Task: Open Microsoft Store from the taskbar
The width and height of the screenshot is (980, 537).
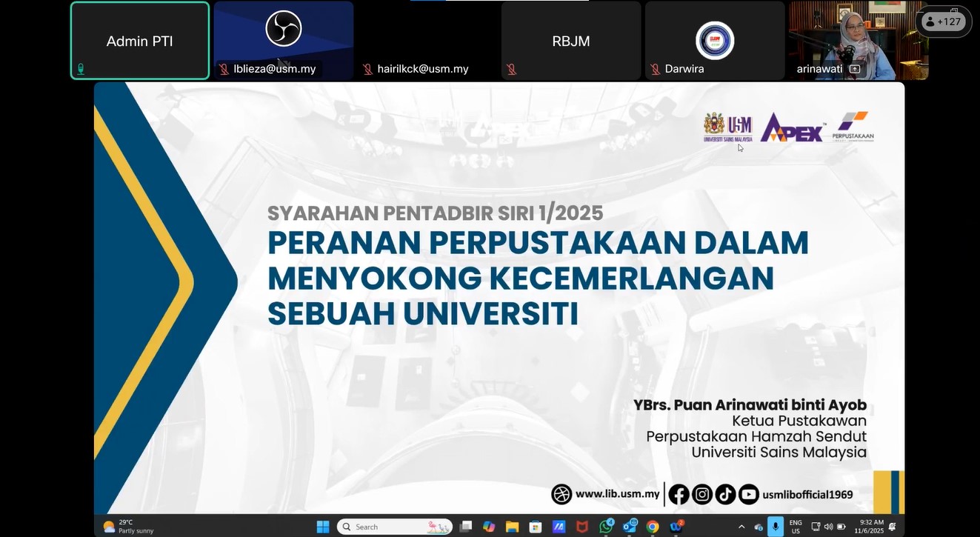Action: point(535,527)
